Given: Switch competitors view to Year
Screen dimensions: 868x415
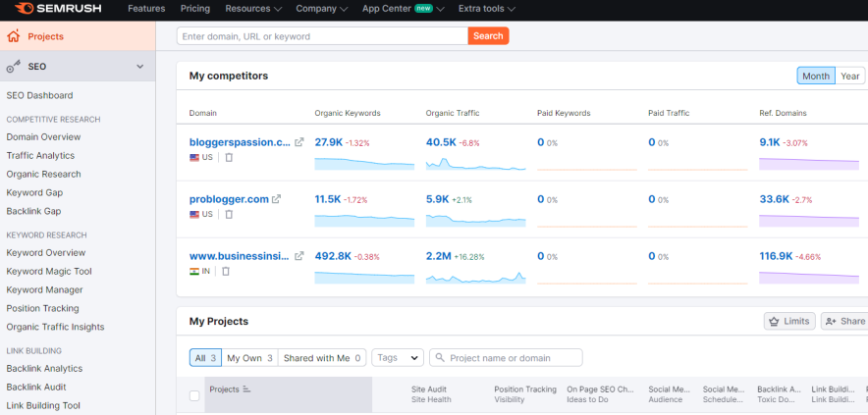Looking at the screenshot, I should 849,76.
